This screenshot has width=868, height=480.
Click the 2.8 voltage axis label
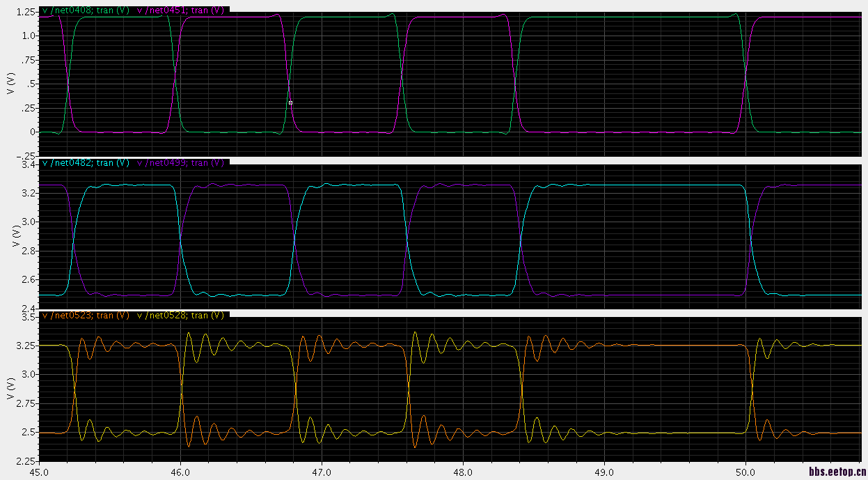29,251
